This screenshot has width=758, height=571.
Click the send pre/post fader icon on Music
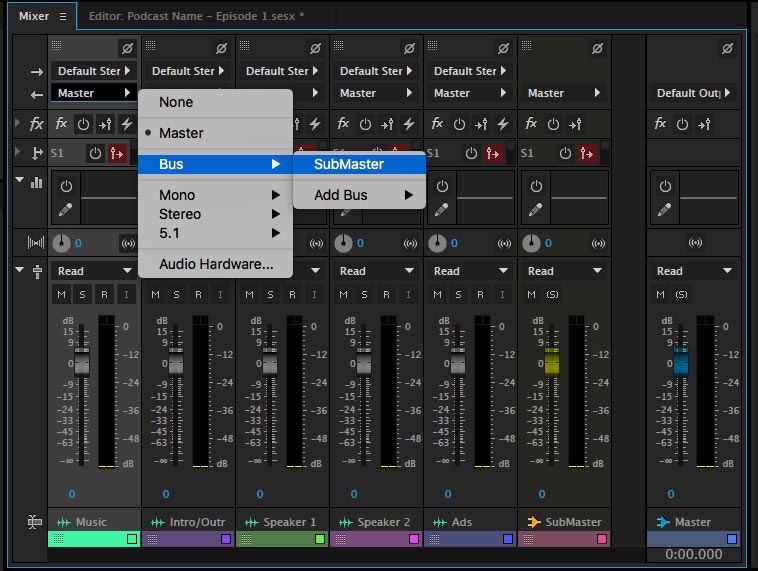click(x=117, y=154)
